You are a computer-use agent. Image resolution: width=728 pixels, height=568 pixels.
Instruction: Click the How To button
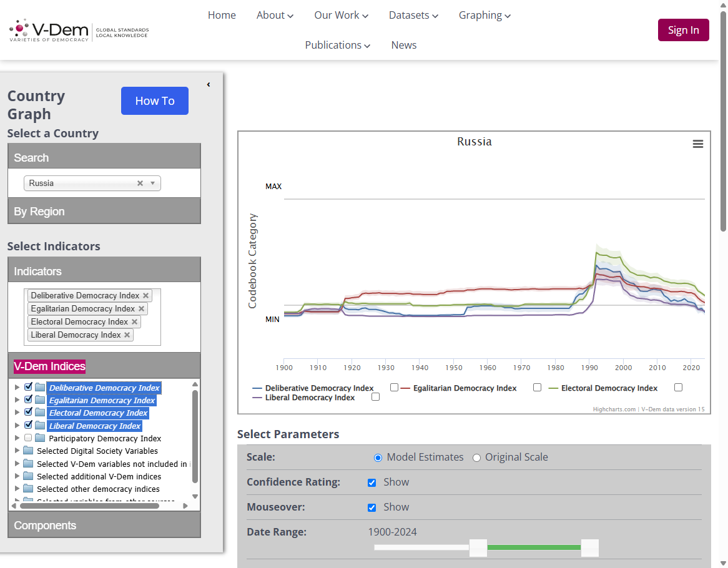click(155, 100)
